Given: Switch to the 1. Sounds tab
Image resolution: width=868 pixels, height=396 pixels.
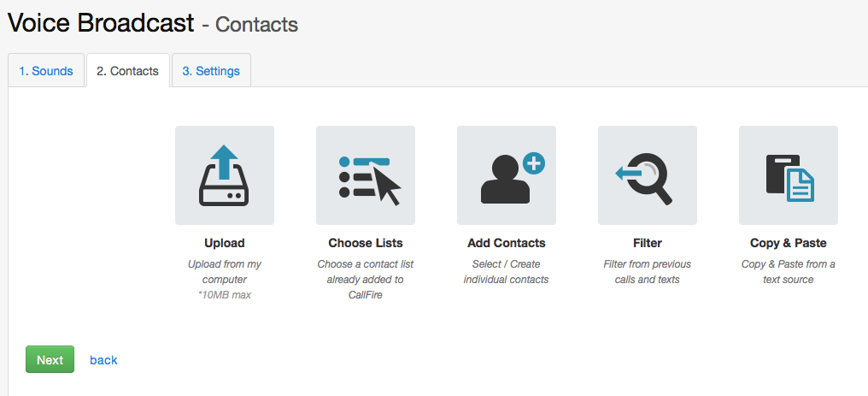Looking at the screenshot, I should click(x=46, y=71).
